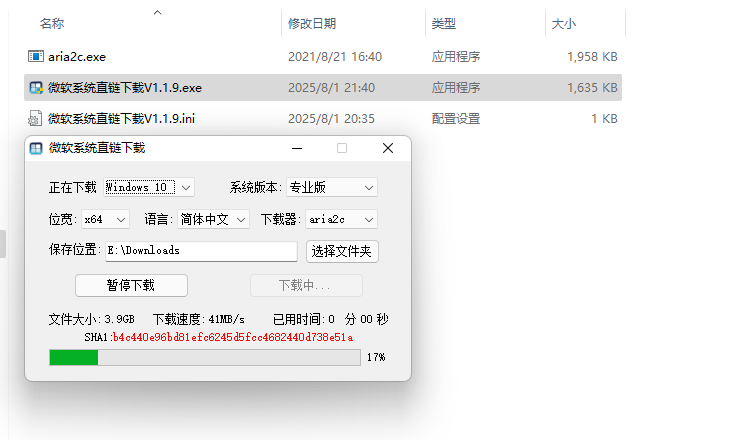Click the 1,635 KB size cell

tap(592, 87)
